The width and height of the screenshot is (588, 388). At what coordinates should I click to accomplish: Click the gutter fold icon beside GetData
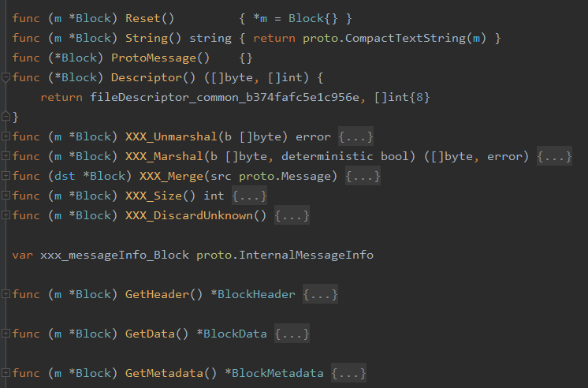click(x=6, y=334)
